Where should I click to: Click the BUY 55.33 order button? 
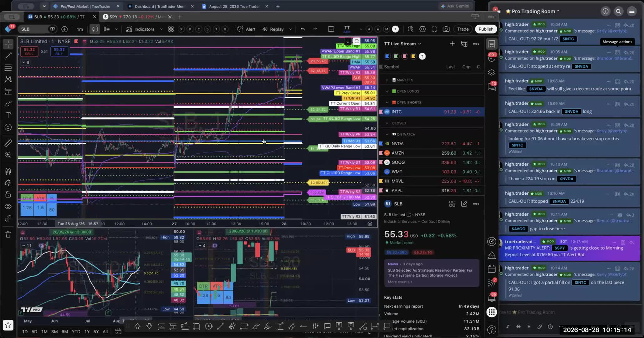pos(59,51)
